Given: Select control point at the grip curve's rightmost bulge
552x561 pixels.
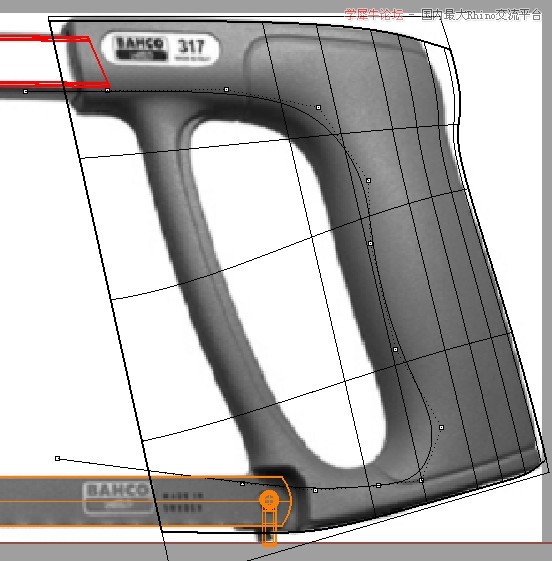Looking at the screenshot, I should click(x=441, y=427).
